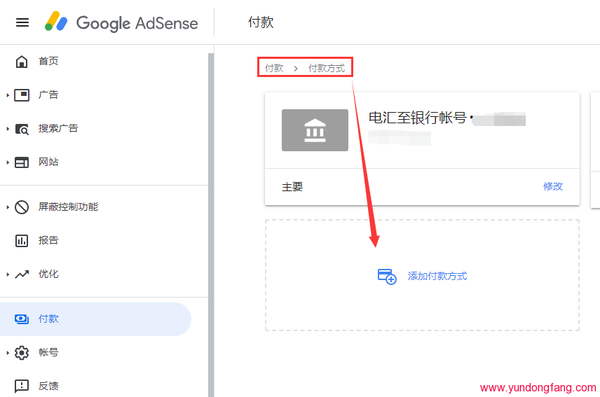Open the 优化 menu item
This screenshot has height=397, width=600.
coord(48,274)
